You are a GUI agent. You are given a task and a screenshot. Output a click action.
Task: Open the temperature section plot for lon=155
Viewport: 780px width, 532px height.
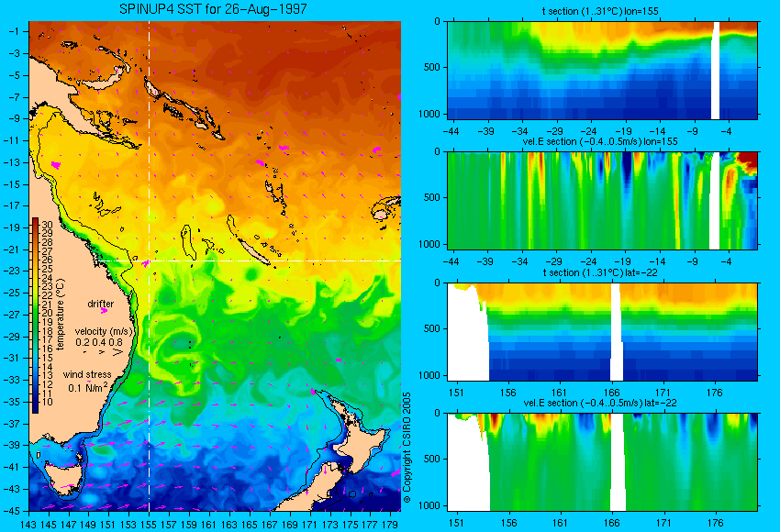pyautogui.click(x=602, y=70)
